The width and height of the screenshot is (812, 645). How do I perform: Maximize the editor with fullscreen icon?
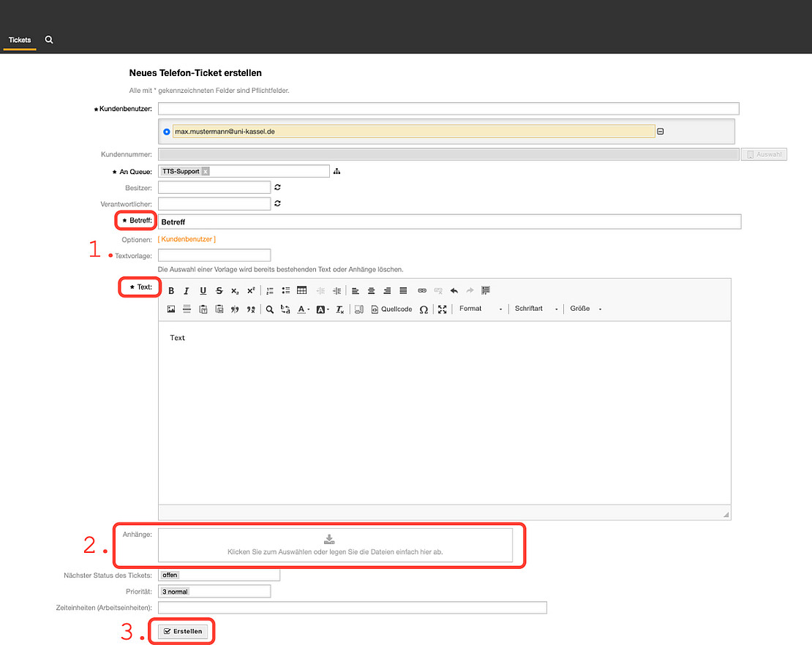(442, 309)
